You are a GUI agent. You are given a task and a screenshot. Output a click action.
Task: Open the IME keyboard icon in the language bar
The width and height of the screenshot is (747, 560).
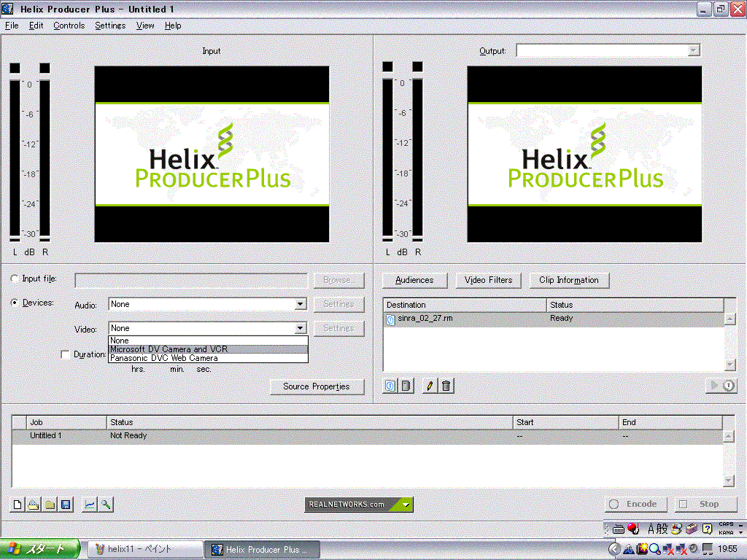click(x=619, y=529)
